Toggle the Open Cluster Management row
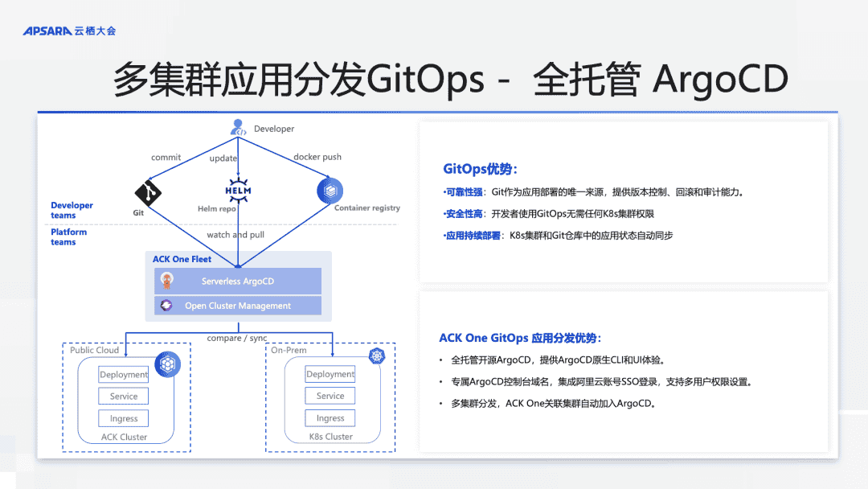The height and width of the screenshot is (489, 868). 238,305
